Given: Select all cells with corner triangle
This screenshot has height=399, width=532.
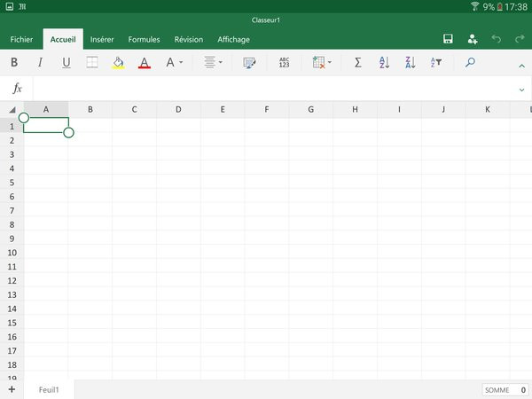Looking at the screenshot, I should click(x=12, y=110).
